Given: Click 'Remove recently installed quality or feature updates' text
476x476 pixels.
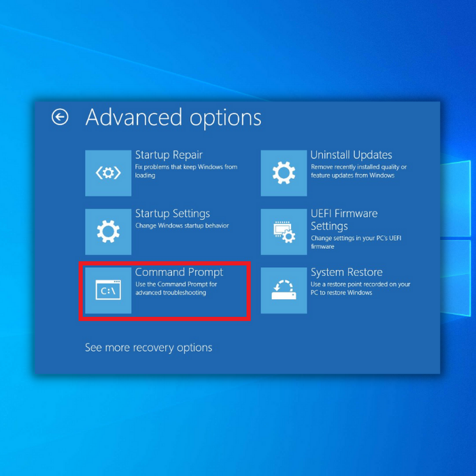Looking at the screenshot, I should point(358,171).
